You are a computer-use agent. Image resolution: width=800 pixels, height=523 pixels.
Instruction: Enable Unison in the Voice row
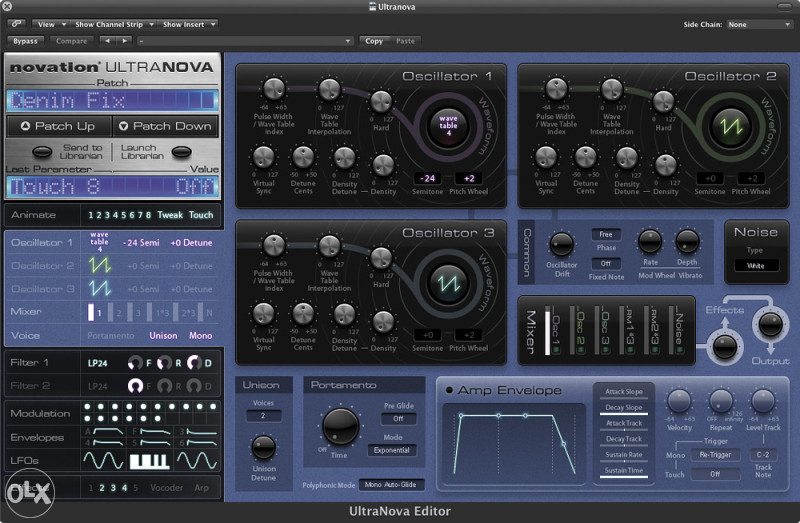click(x=163, y=336)
